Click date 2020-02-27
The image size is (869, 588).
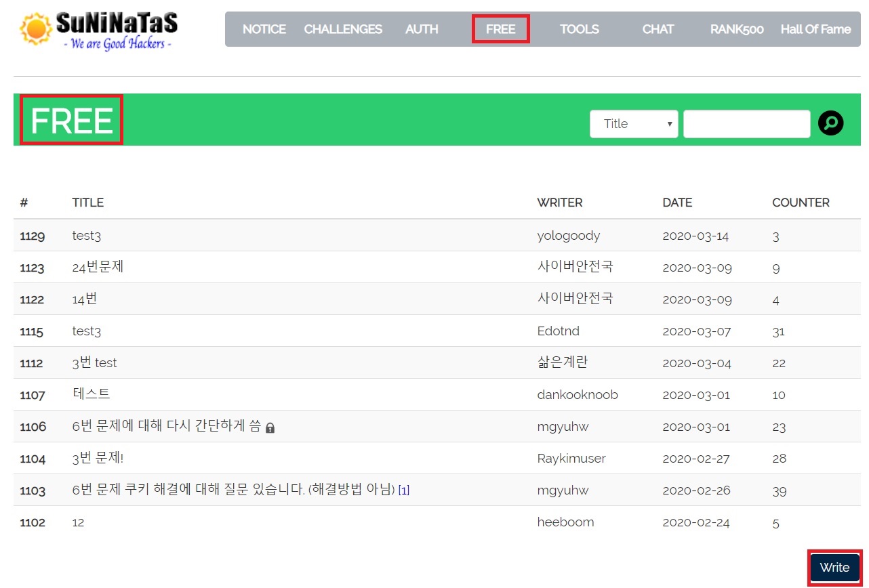pyautogui.click(x=696, y=459)
